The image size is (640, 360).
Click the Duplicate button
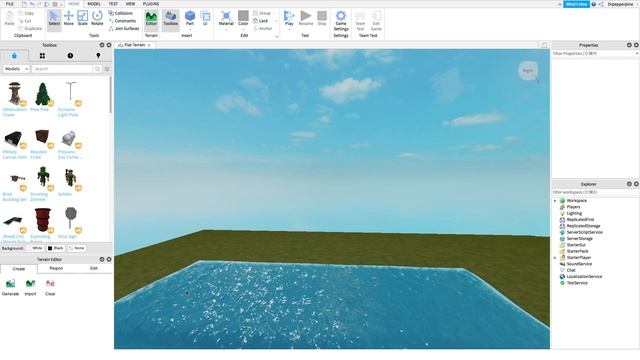(30, 29)
